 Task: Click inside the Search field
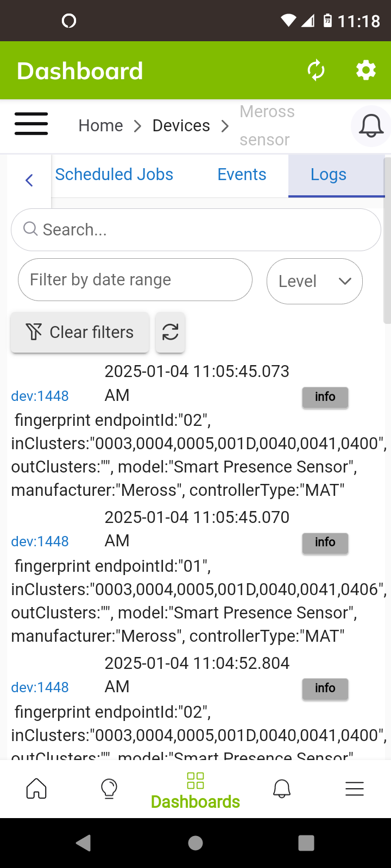click(x=195, y=229)
